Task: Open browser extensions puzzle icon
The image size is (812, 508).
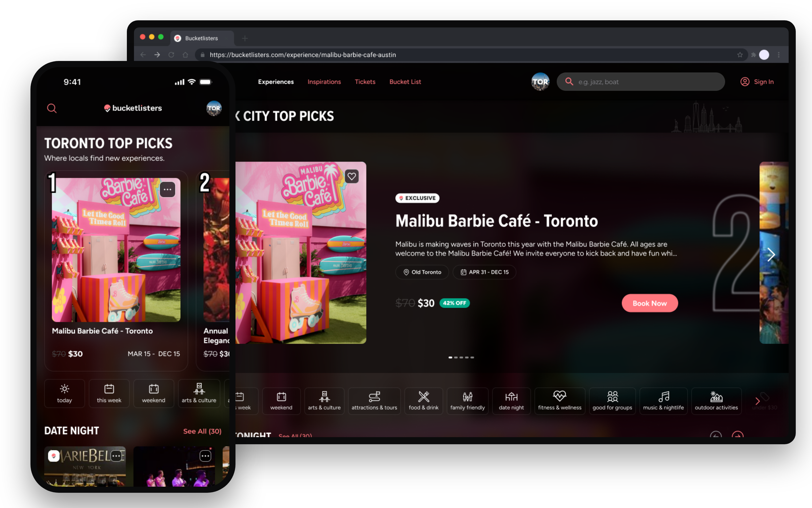Action: point(753,55)
